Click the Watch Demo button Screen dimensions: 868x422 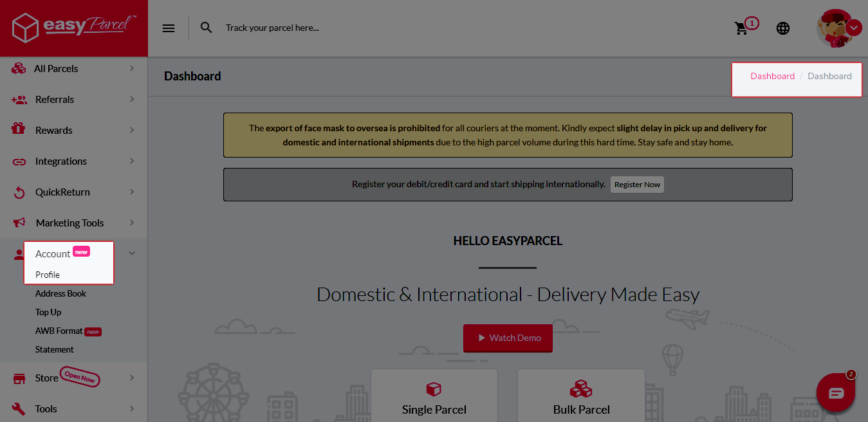pyautogui.click(x=508, y=338)
